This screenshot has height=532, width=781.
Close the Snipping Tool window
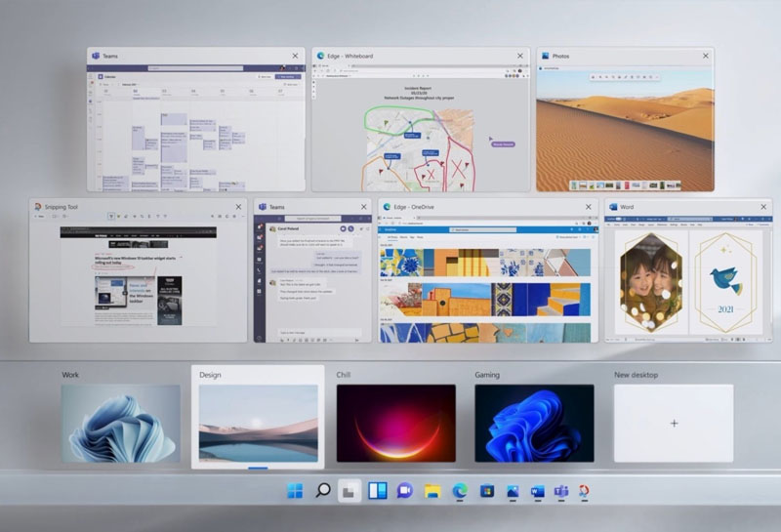click(238, 207)
